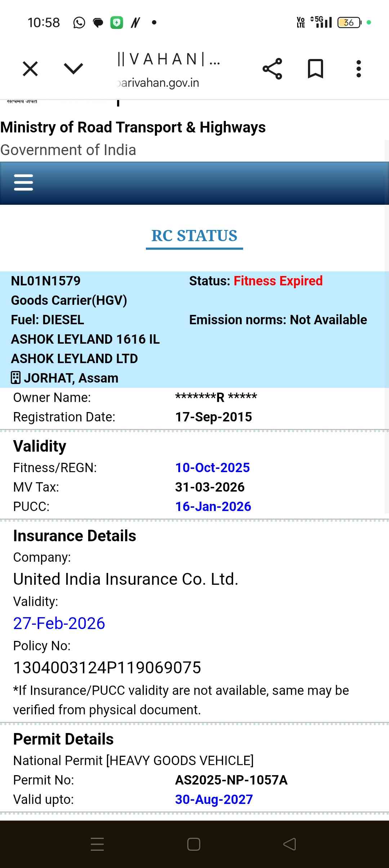Screen dimensions: 389x868
Task: Tap permit valid upto 30-Aug-2027
Action: [214, 799]
